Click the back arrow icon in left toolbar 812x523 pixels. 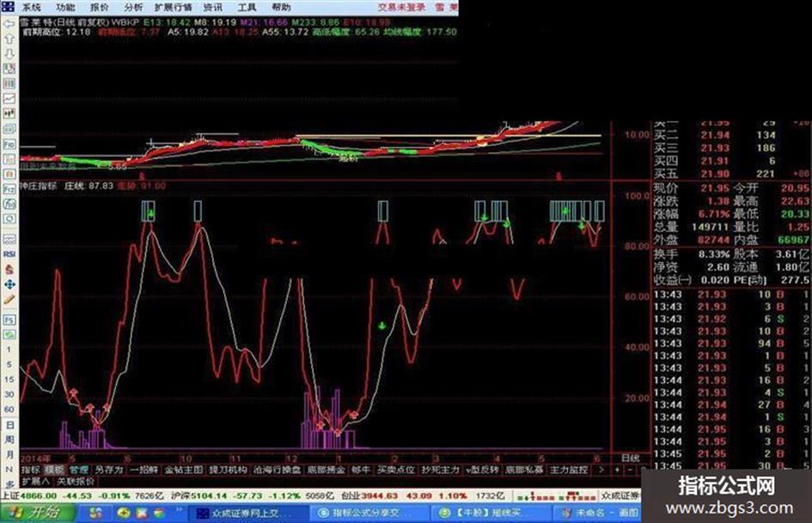coord(9,24)
